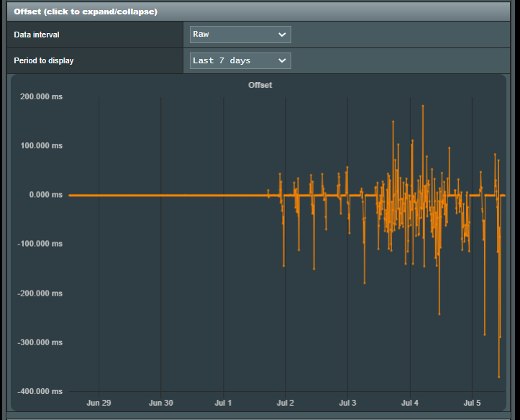The image size is (520, 420).
Task: Click the 'Jun 30' date label
Action: point(161,403)
